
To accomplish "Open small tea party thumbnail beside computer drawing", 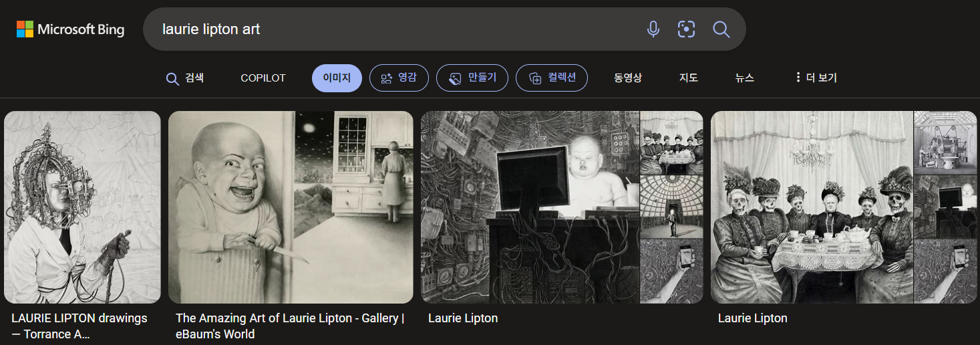I will tap(672, 142).
